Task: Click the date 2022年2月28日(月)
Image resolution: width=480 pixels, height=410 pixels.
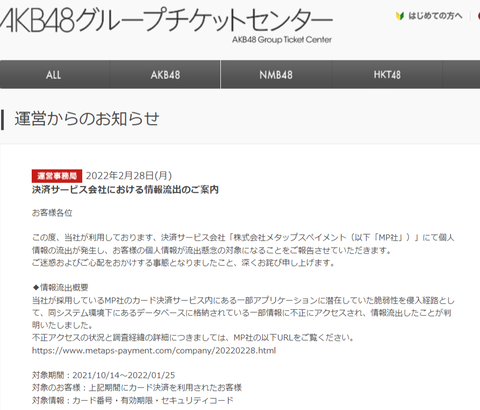Action: click(129, 175)
